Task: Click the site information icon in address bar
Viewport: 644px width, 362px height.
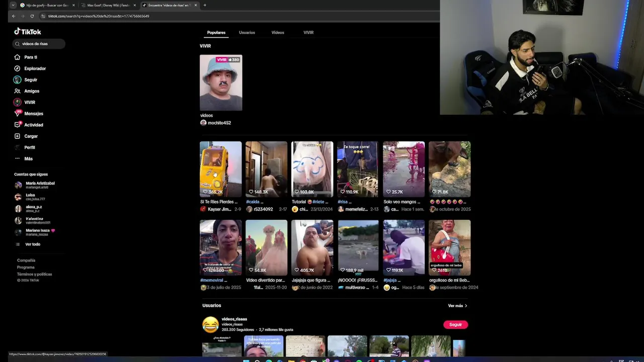Action: pyautogui.click(x=43, y=16)
